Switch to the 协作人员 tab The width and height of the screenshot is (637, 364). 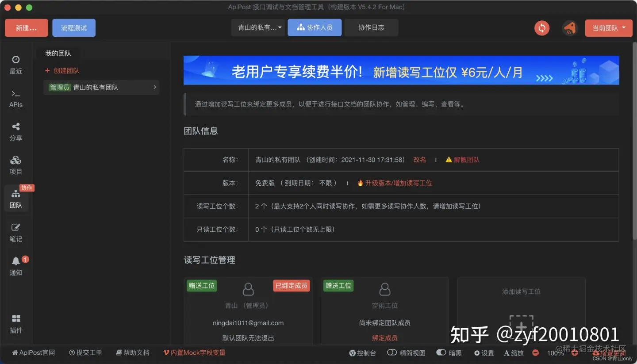tap(315, 27)
